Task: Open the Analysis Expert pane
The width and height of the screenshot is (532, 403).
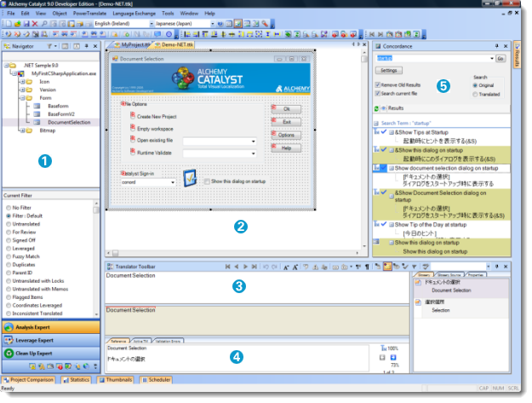Action: tap(51, 328)
